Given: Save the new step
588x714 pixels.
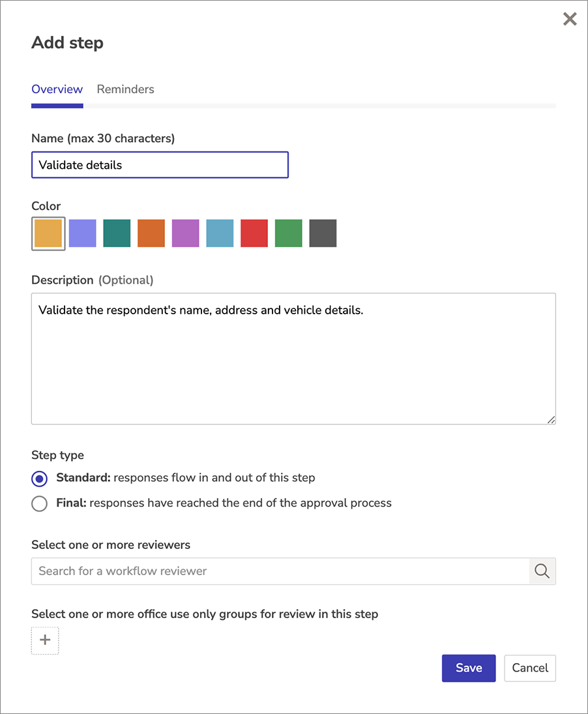Looking at the screenshot, I should pyautogui.click(x=469, y=668).
